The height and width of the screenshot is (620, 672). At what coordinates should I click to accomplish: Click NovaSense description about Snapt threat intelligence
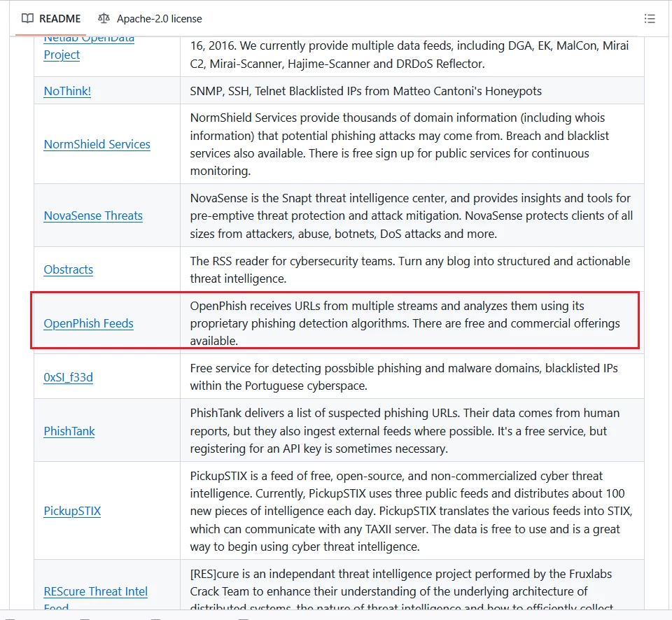tap(412, 216)
